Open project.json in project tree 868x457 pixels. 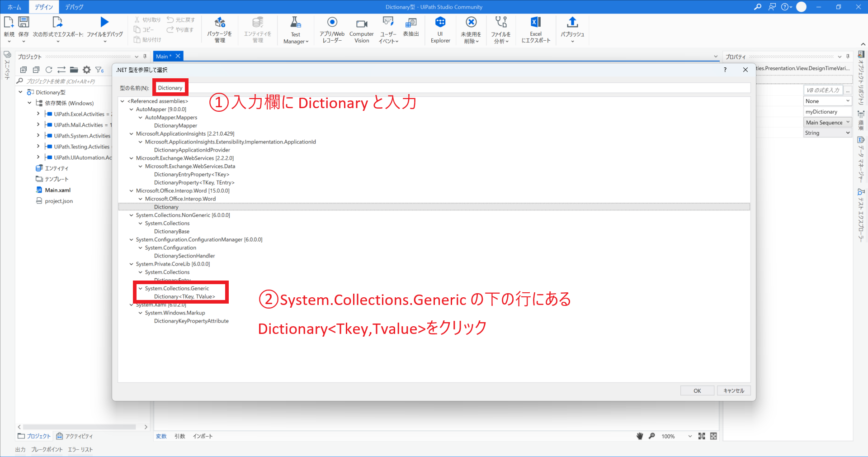59,201
